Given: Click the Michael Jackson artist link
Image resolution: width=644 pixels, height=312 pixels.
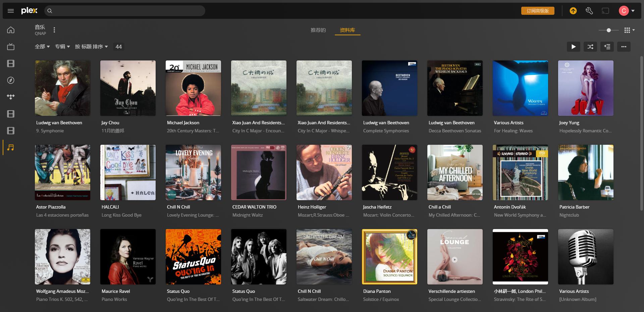Looking at the screenshot, I should click(183, 123).
